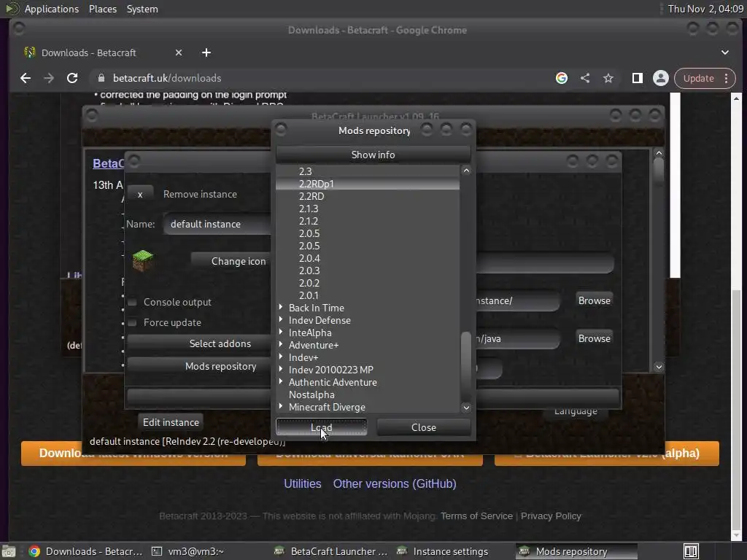The width and height of the screenshot is (747, 560).
Task: Click the Chrome forward arrow
Action: 49,78
